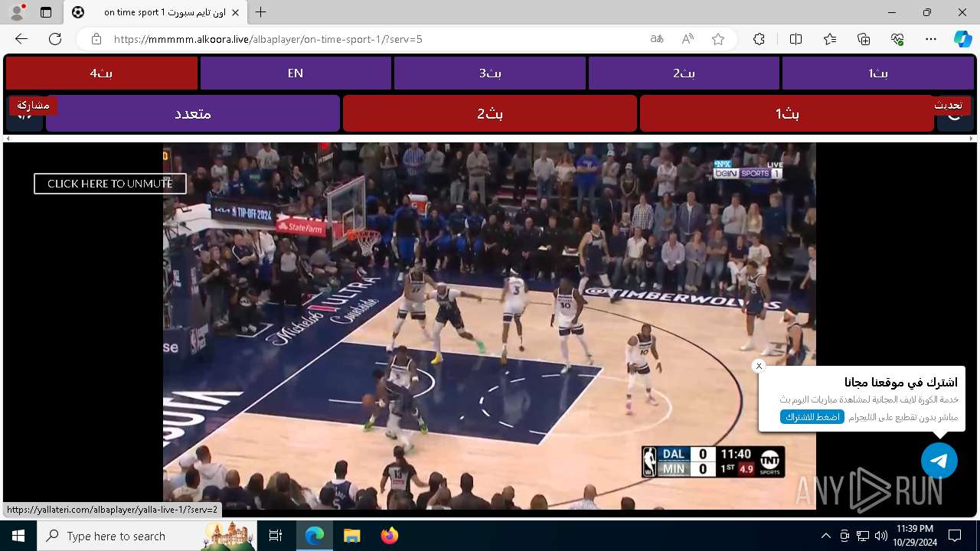Open browser profile avatar
This screenshot has height=551, width=980.
(x=17, y=12)
